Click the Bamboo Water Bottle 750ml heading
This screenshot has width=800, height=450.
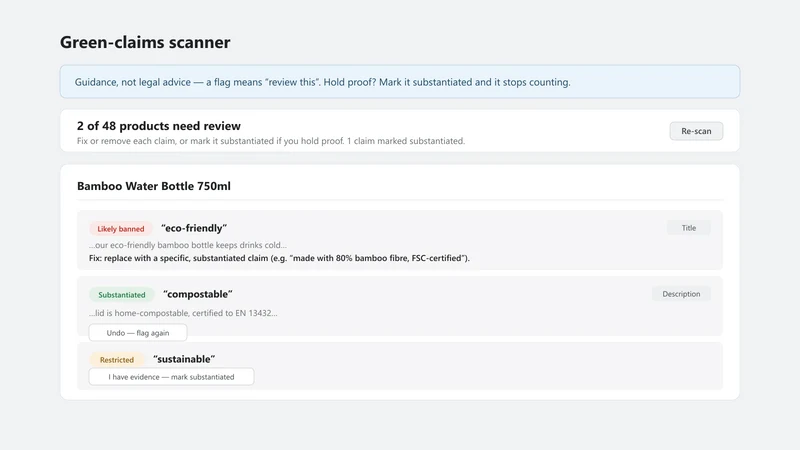(154, 186)
